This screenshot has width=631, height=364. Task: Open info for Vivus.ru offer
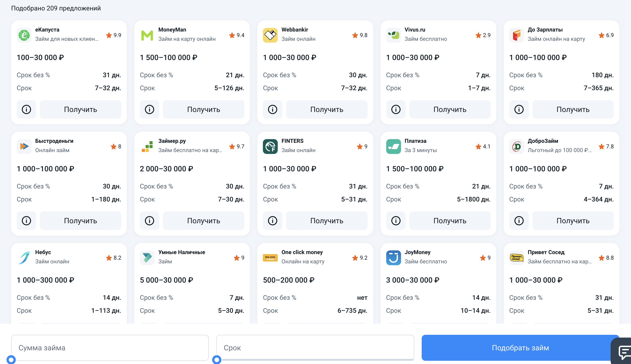396,109
